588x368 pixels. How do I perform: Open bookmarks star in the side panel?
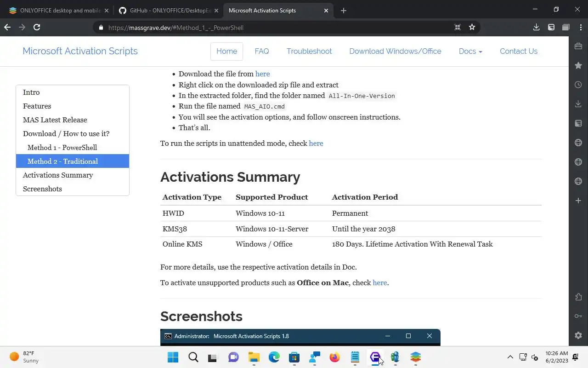[578, 65]
